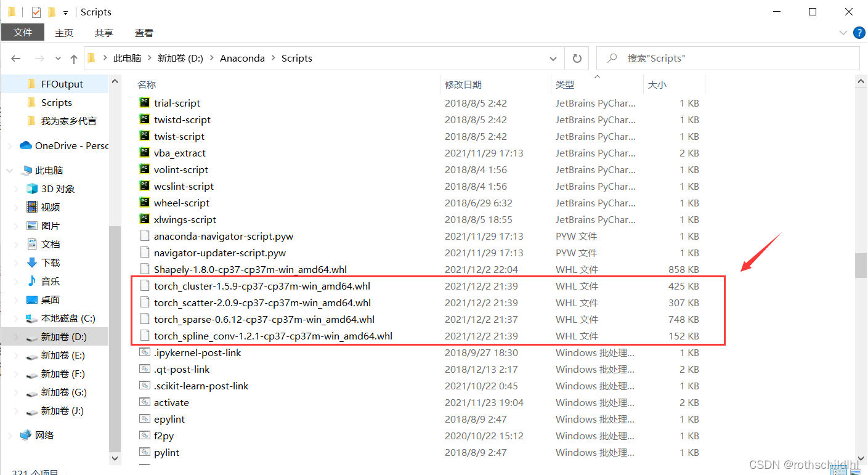
Task: Click the refresh button
Action: [577, 58]
